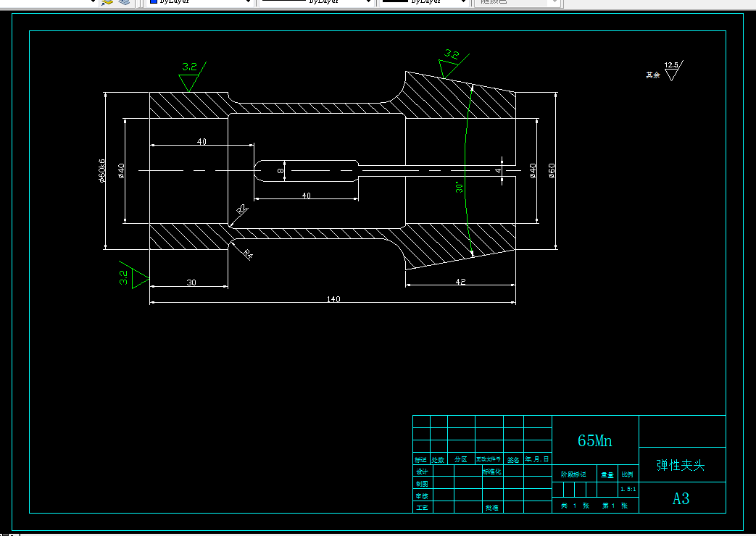The image size is (756, 536).
Task: Select the 第 1 张 sheet number text
Action: tap(615, 506)
